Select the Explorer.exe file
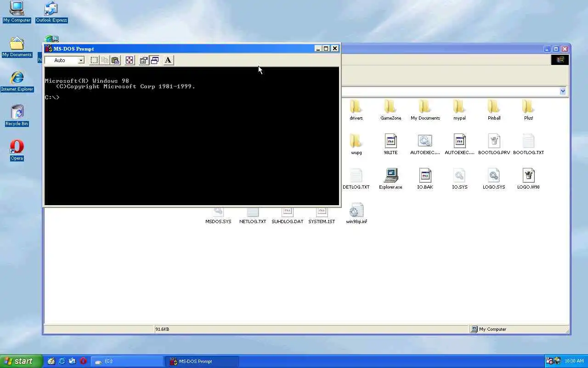 (390, 179)
